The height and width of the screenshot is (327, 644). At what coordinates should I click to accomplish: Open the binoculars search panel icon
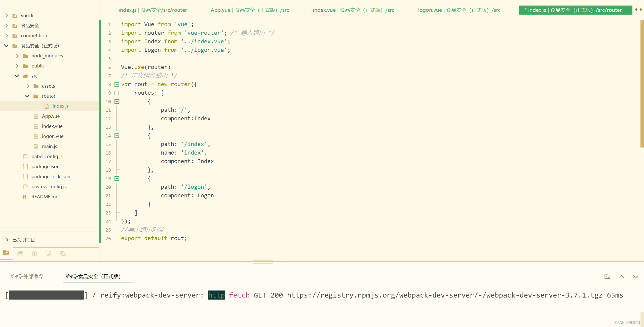pyautogui.click(x=20, y=253)
